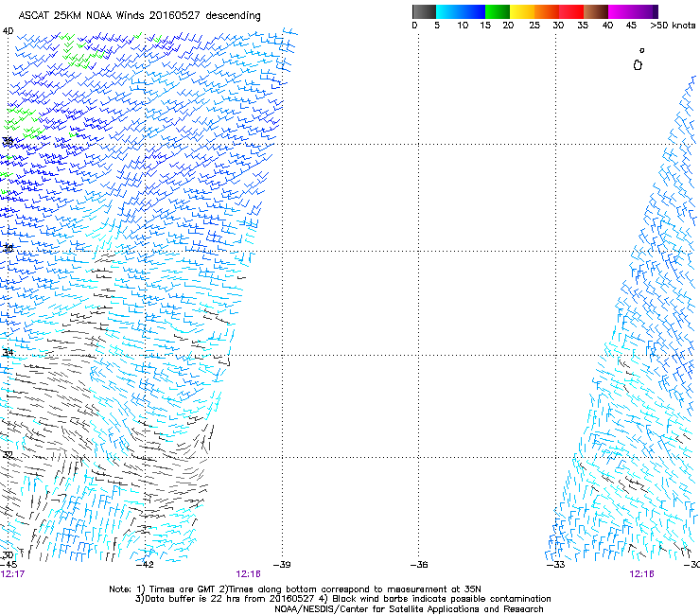Click the magenta 40-45 knots swatch
The width and height of the screenshot is (700, 615).
(x=621, y=11)
